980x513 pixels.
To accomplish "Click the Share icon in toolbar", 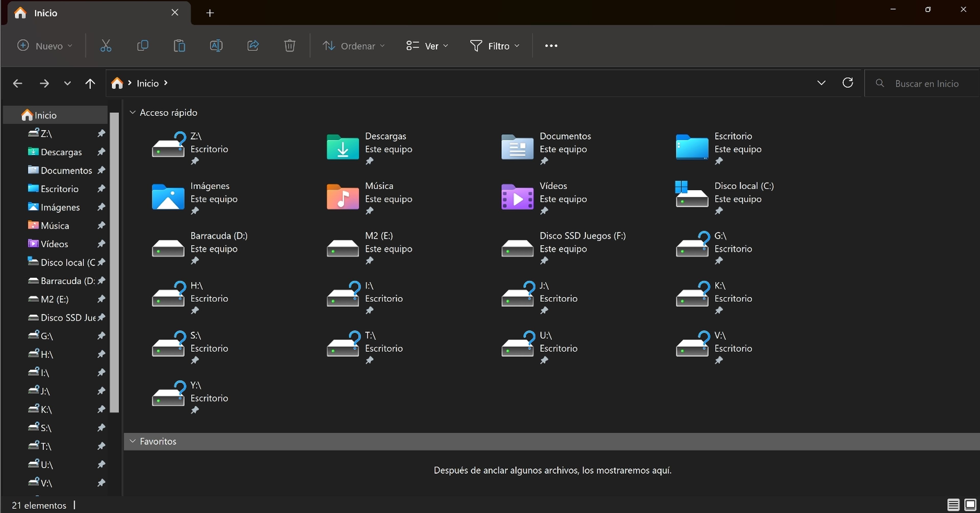I will pyautogui.click(x=253, y=46).
